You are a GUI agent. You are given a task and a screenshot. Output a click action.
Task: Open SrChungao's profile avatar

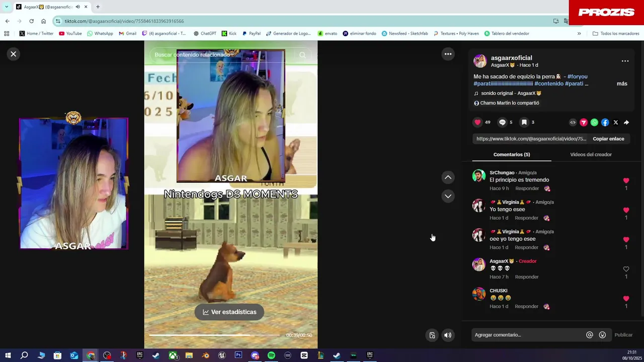point(479,175)
